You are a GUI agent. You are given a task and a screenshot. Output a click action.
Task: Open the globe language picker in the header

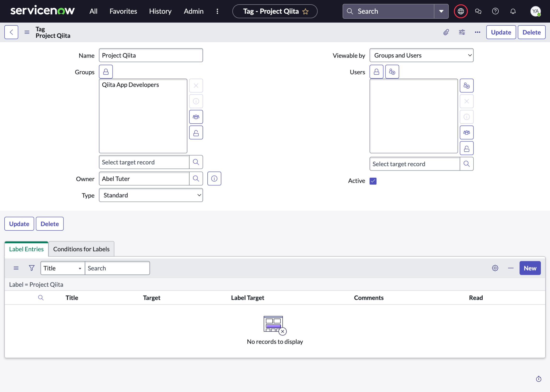pos(461,11)
